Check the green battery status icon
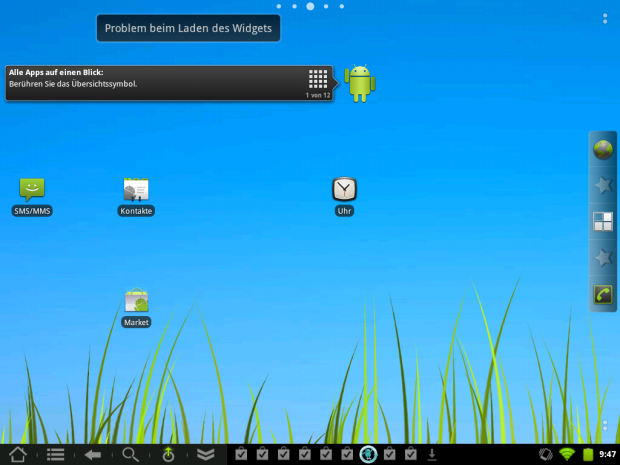Screen dimensions: 620x465 588,455
